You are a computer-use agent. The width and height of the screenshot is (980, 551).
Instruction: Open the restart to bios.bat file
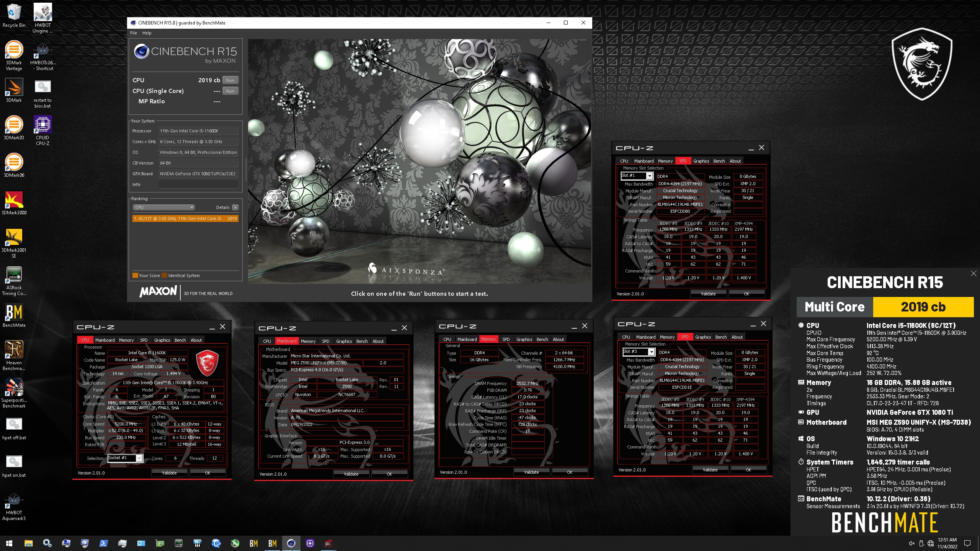pyautogui.click(x=42, y=93)
